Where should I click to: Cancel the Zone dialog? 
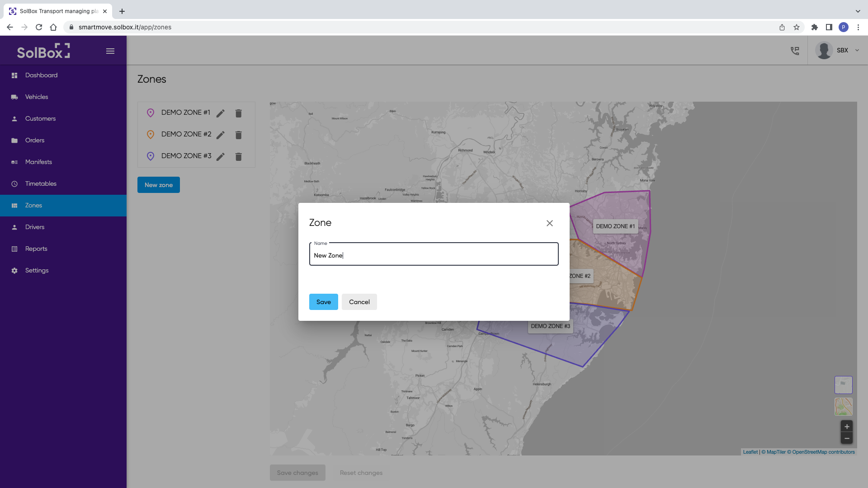coord(359,302)
